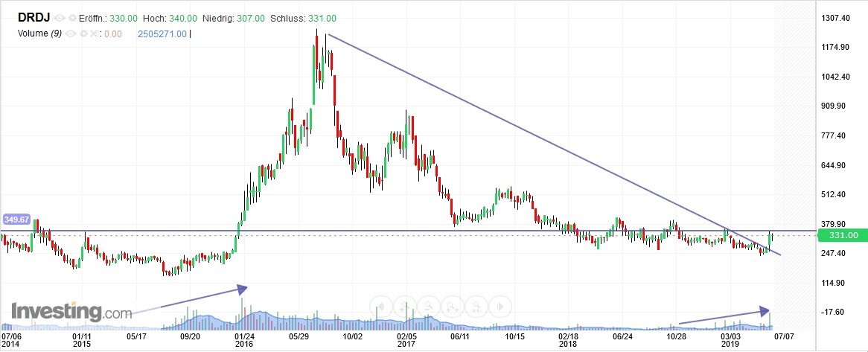Screen dimensions: 868x352
Task: Click the zoom out magnifier button
Action: 429,306
